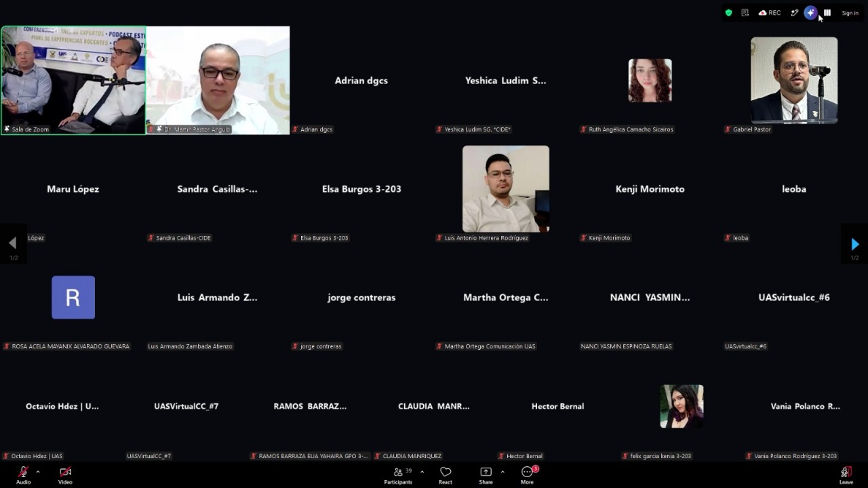868x488 pixels.
Task: Select the UASvirtualcc_#6 participant tile
Action: pyautogui.click(x=794, y=298)
